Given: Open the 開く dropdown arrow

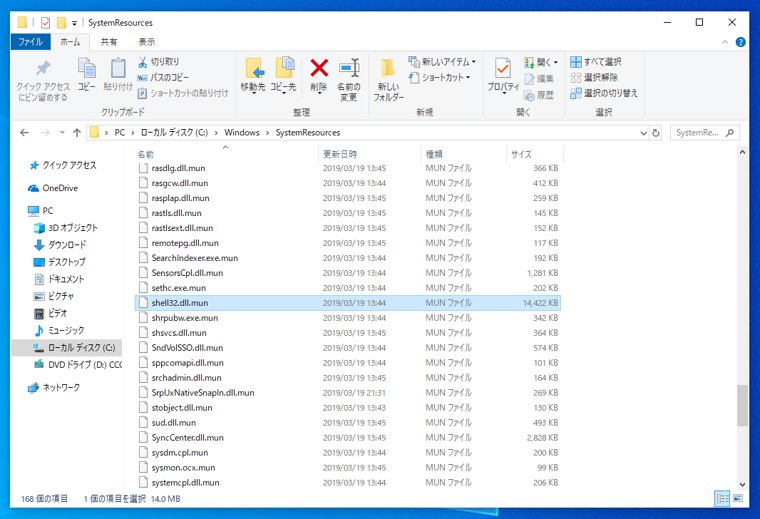Looking at the screenshot, I should [556, 62].
